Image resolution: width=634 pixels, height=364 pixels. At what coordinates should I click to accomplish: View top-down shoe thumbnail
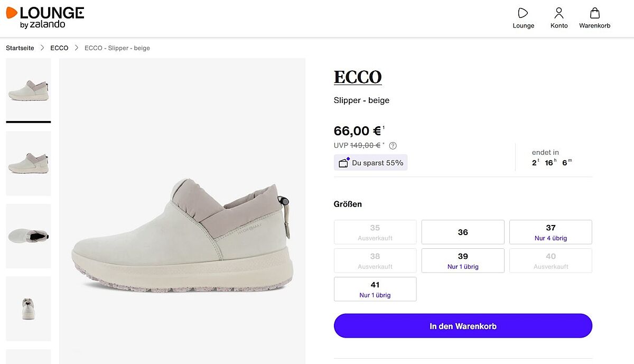click(29, 236)
